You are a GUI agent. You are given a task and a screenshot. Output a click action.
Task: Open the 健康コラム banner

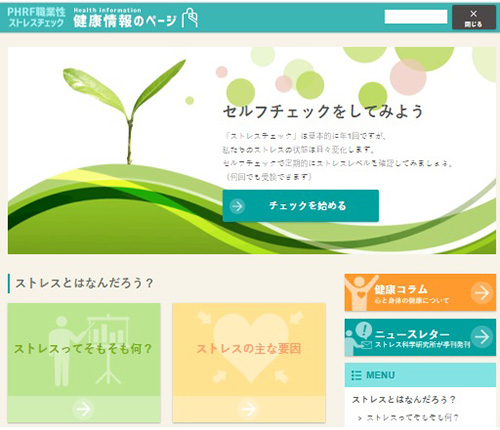point(420,293)
